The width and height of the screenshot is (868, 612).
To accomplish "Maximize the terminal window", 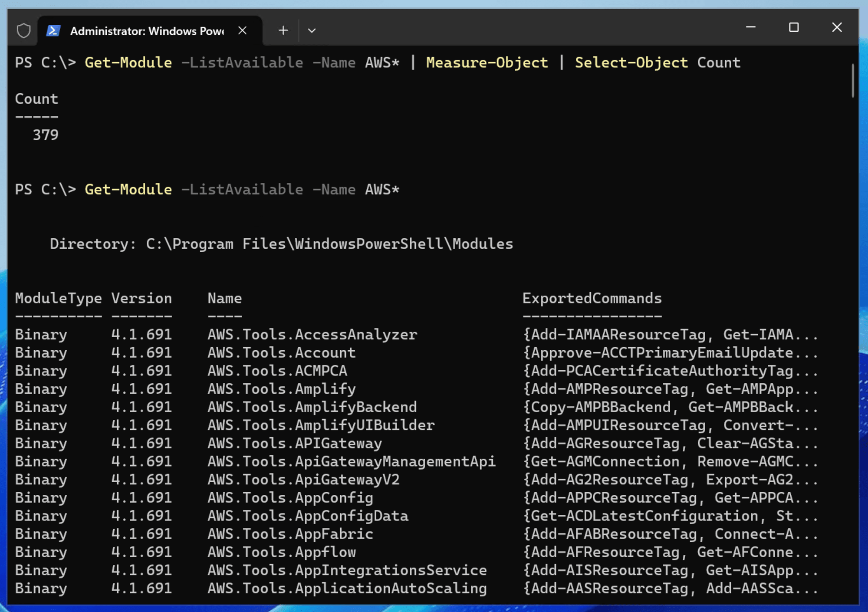I will [x=794, y=27].
